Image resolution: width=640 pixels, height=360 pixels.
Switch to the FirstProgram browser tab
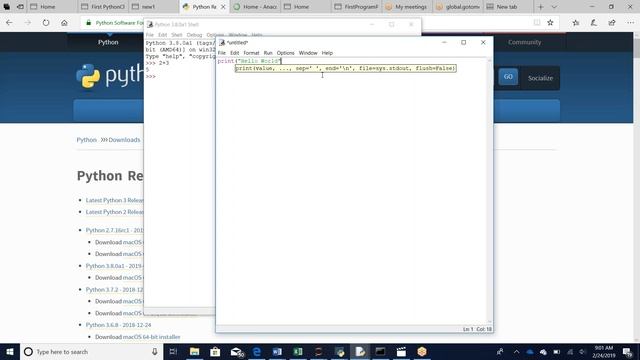tap(356, 7)
